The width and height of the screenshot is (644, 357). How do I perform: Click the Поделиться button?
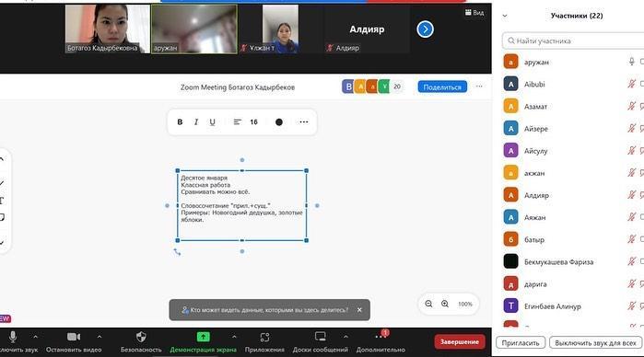(x=442, y=87)
